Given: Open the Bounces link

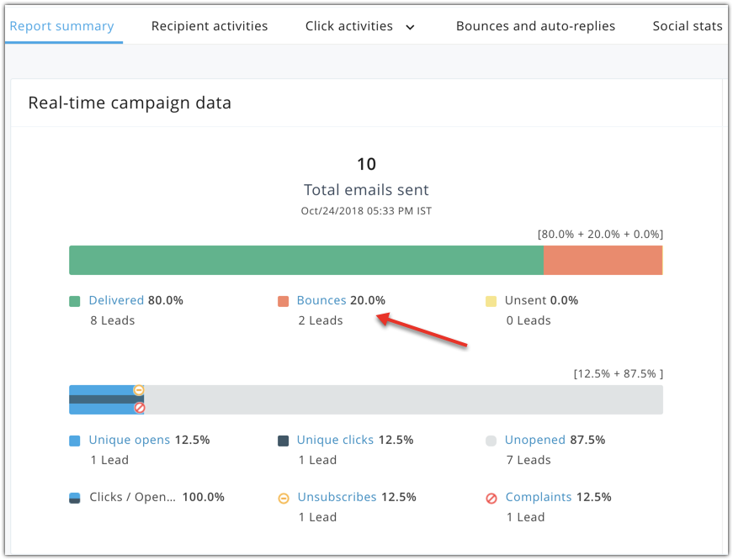Looking at the screenshot, I should (321, 300).
